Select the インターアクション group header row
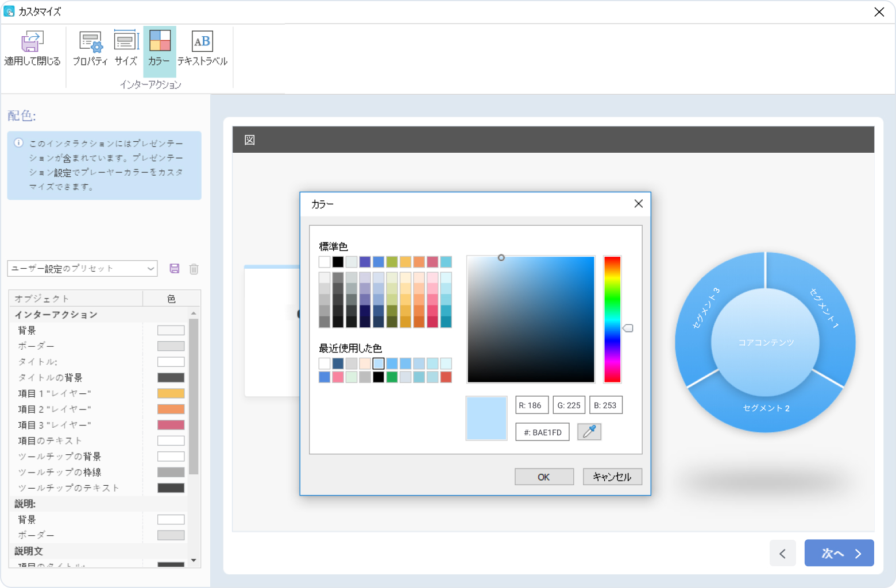This screenshot has height=588, width=896. (99, 315)
